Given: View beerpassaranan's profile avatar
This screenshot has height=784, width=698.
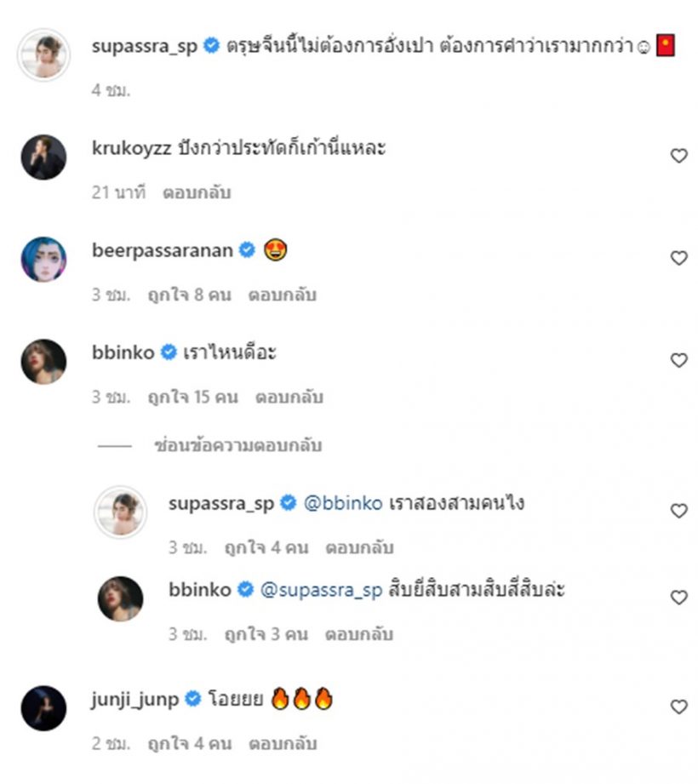Looking at the screenshot, I should (x=43, y=259).
